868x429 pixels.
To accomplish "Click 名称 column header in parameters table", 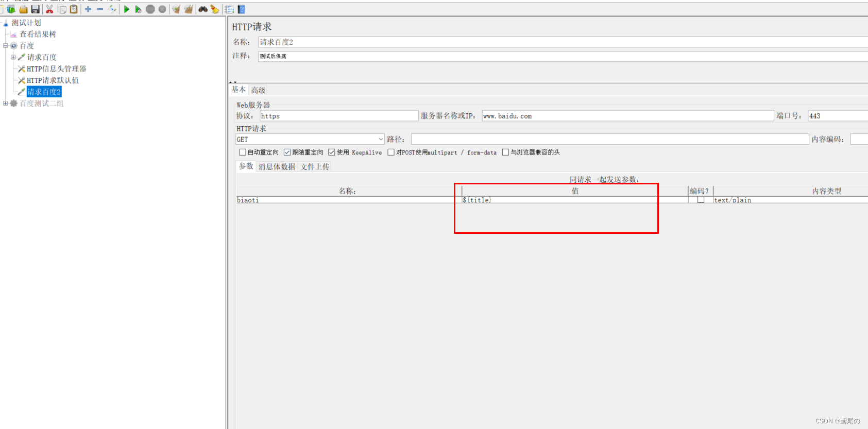I will [348, 191].
